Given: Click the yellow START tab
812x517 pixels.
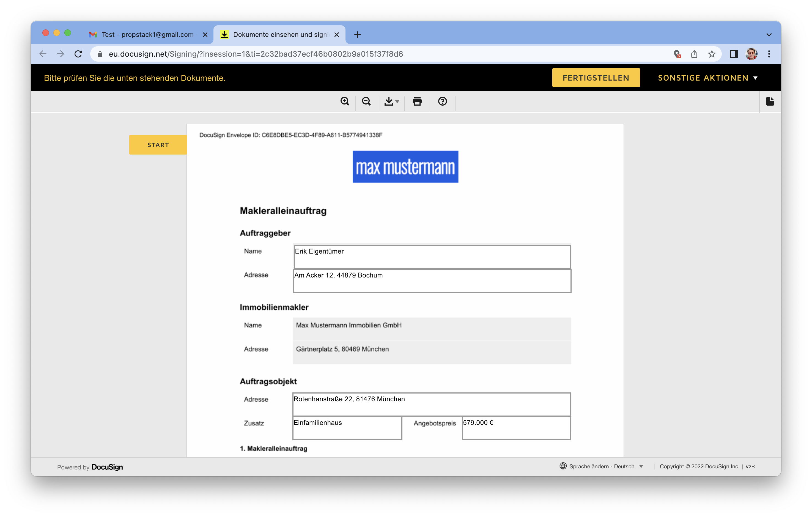Looking at the screenshot, I should tap(158, 145).
